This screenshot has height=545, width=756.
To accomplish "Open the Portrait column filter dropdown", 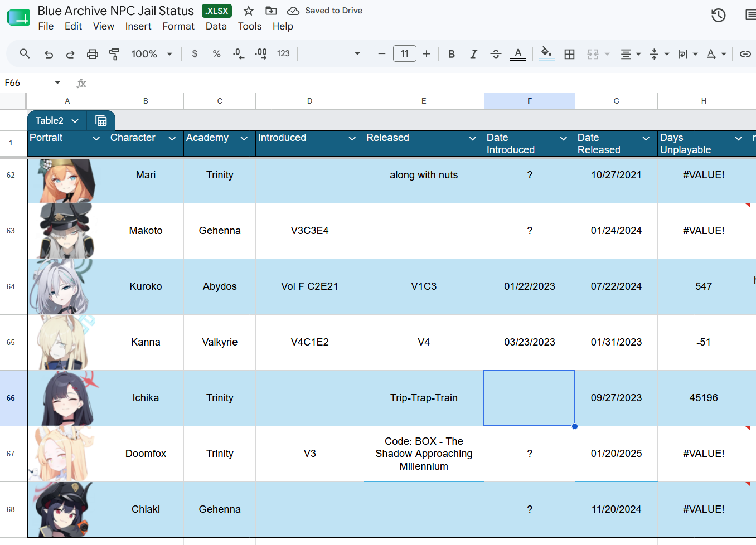I will 96,138.
